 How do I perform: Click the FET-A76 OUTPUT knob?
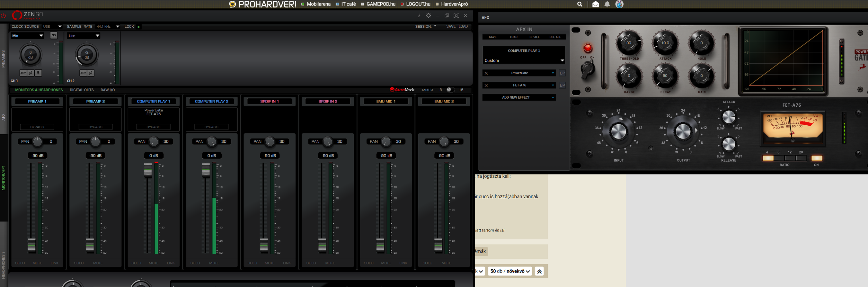click(x=683, y=131)
